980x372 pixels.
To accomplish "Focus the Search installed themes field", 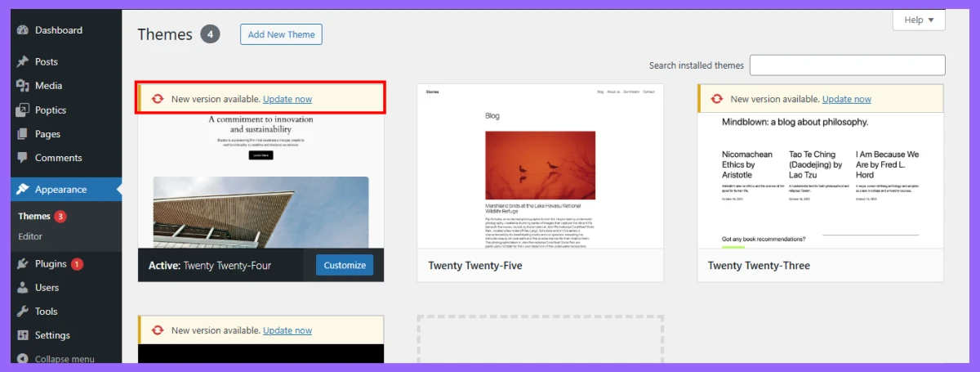I will [x=848, y=65].
